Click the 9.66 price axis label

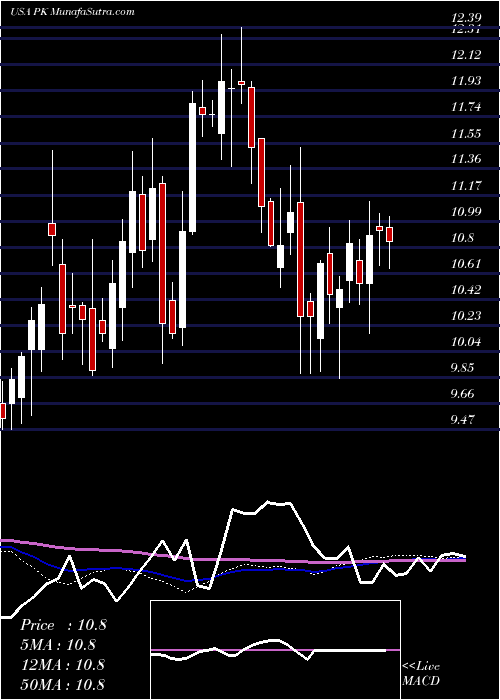(x=463, y=394)
